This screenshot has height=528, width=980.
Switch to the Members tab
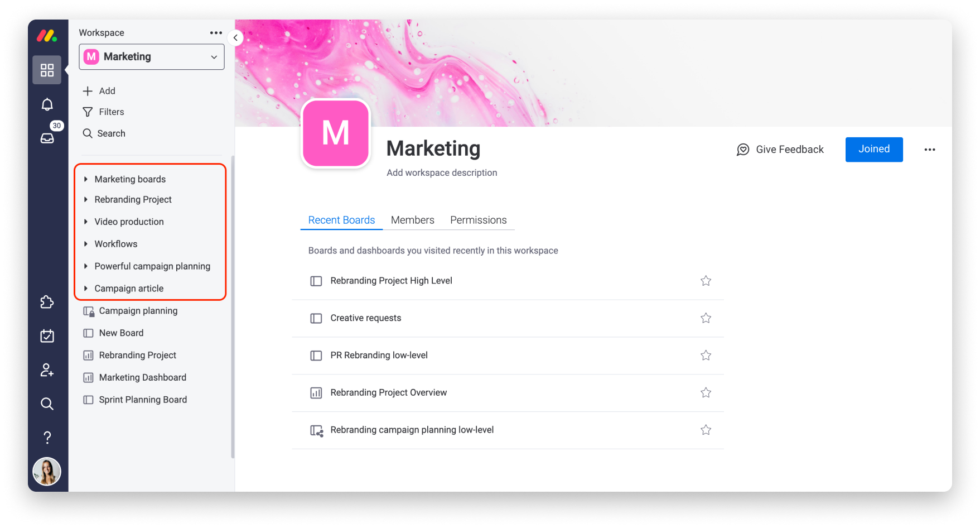412,220
